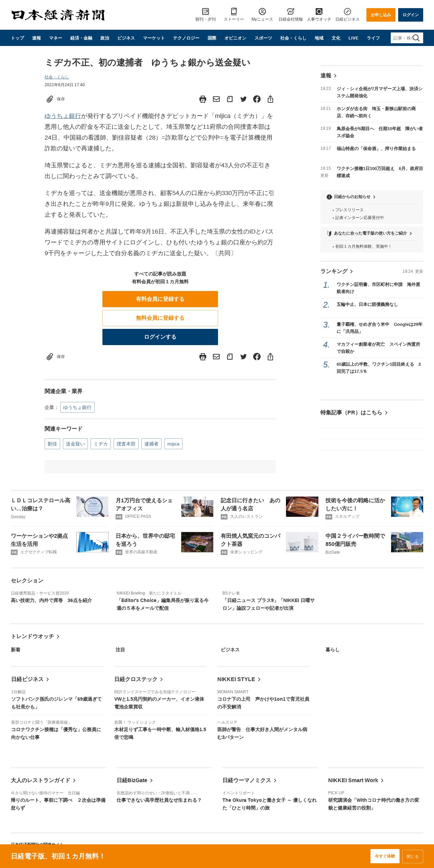Open the Myニュース profile icon

[x=262, y=11]
